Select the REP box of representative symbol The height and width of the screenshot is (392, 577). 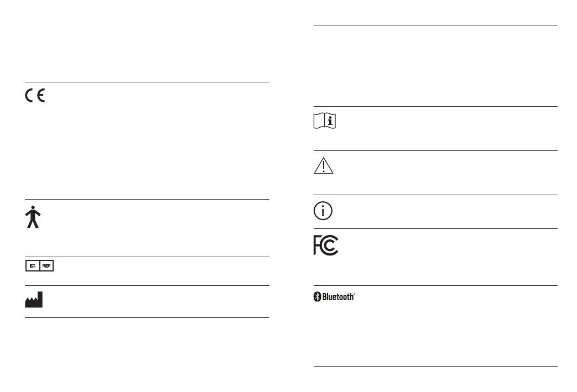click(x=46, y=266)
